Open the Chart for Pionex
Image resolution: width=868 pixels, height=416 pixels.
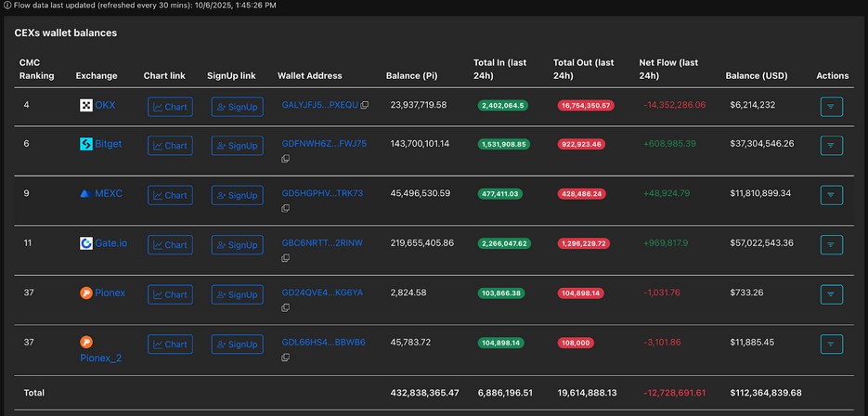(170, 294)
